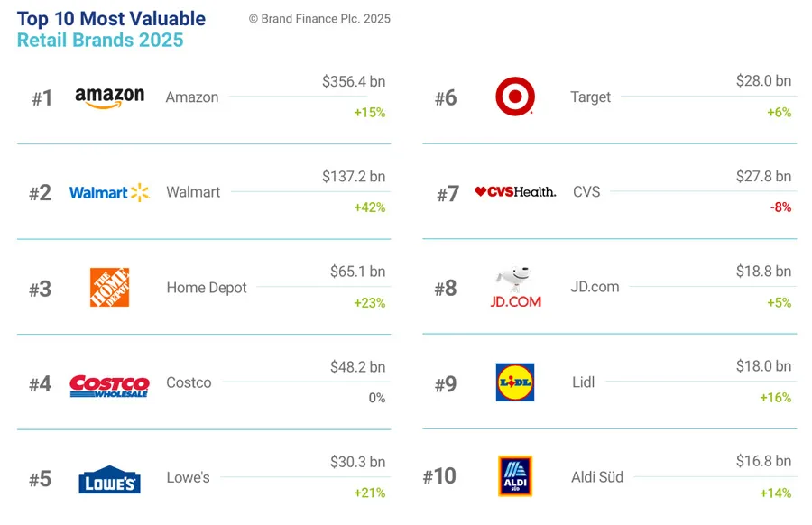The width and height of the screenshot is (812, 525).
Task: Select the orange Home Depot logo
Action: tap(109, 288)
